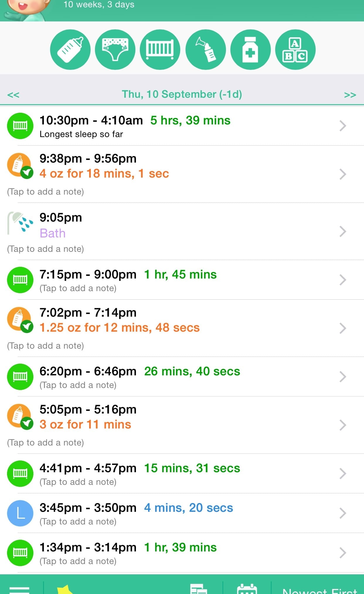Go to previous day with << arrows
The image size is (364, 594).
tap(13, 95)
